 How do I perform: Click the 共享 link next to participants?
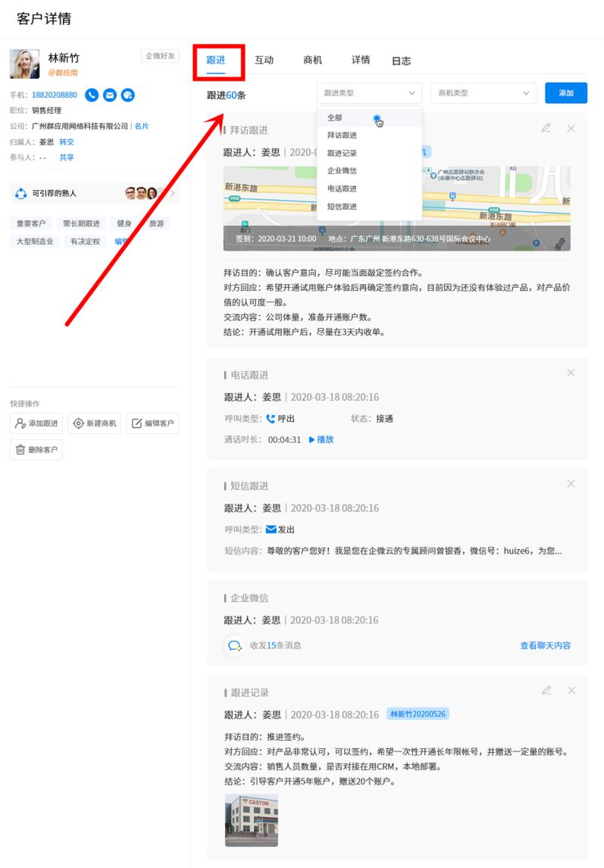click(x=67, y=158)
